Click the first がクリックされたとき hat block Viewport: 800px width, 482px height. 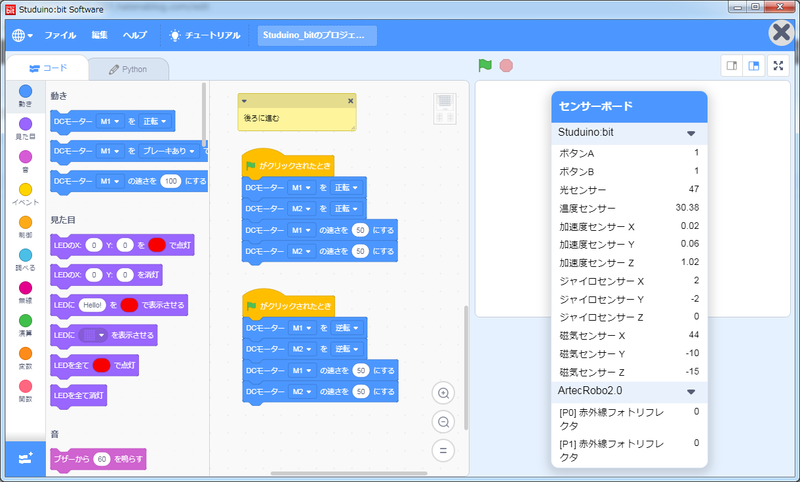point(288,165)
